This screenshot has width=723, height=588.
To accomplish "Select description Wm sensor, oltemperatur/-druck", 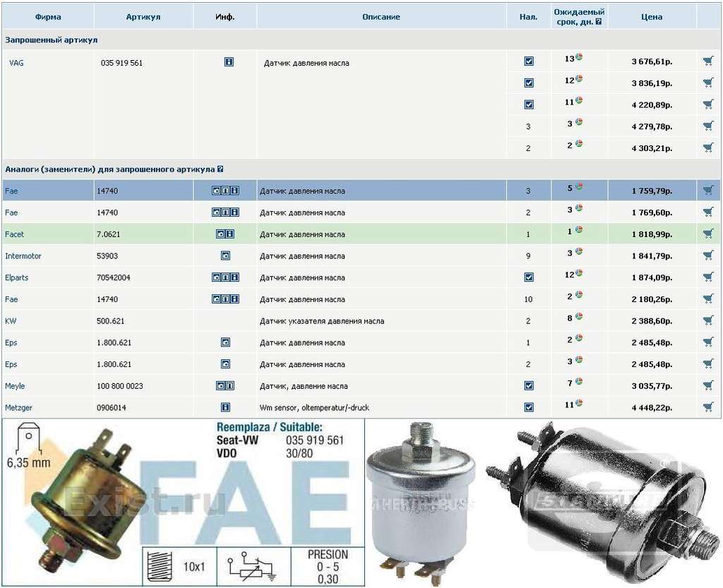I will point(314,407).
